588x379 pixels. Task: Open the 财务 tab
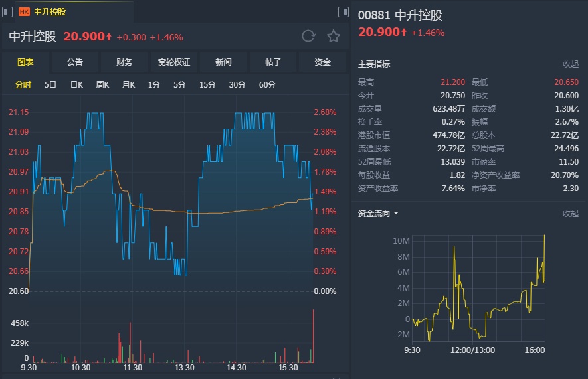pos(124,62)
